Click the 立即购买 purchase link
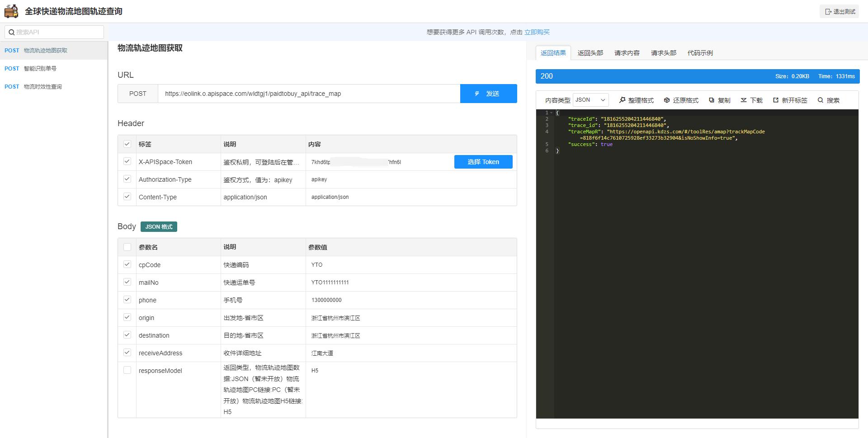 [538, 32]
